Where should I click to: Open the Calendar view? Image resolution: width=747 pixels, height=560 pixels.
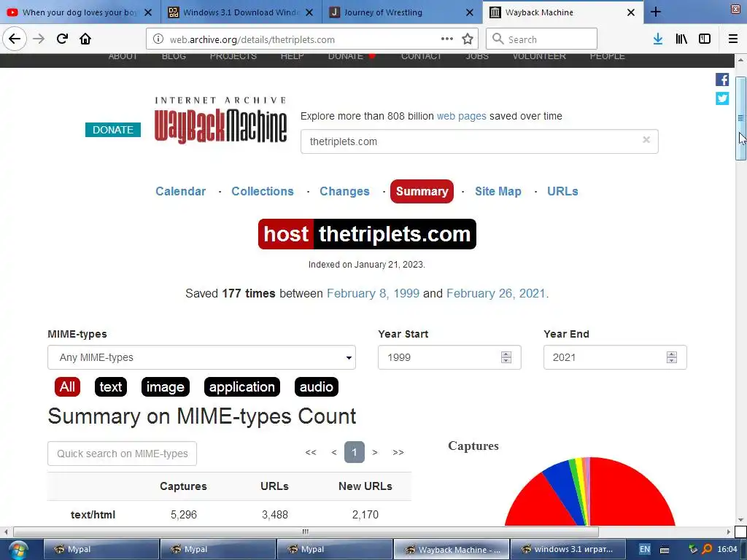coord(181,192)
